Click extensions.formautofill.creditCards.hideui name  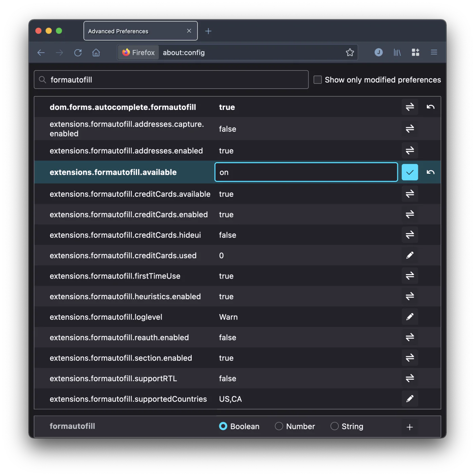tap(125, 235)
